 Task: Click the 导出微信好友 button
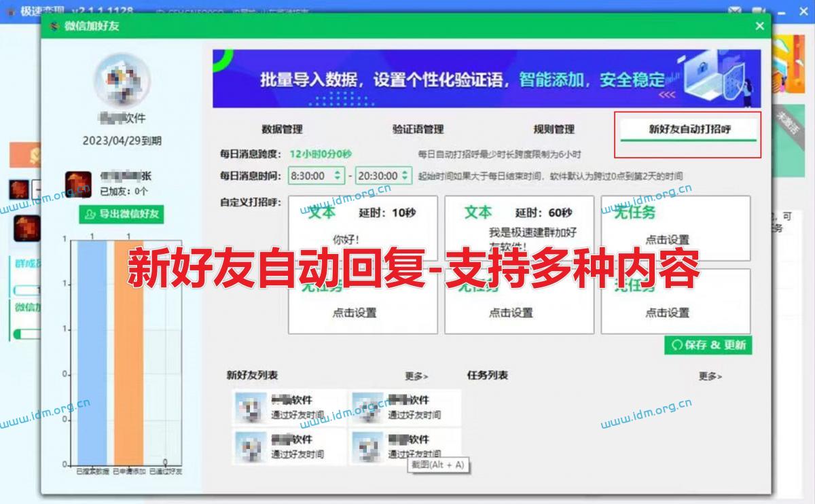point(122,214)
